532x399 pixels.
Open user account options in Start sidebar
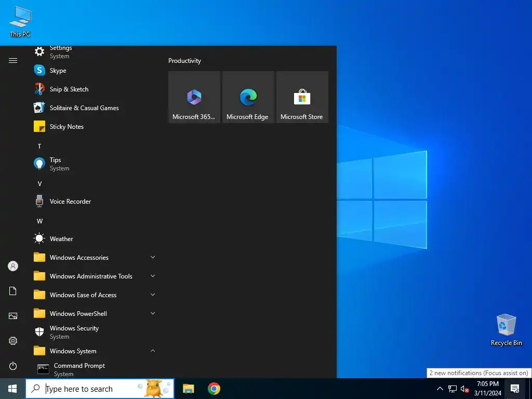13,266
